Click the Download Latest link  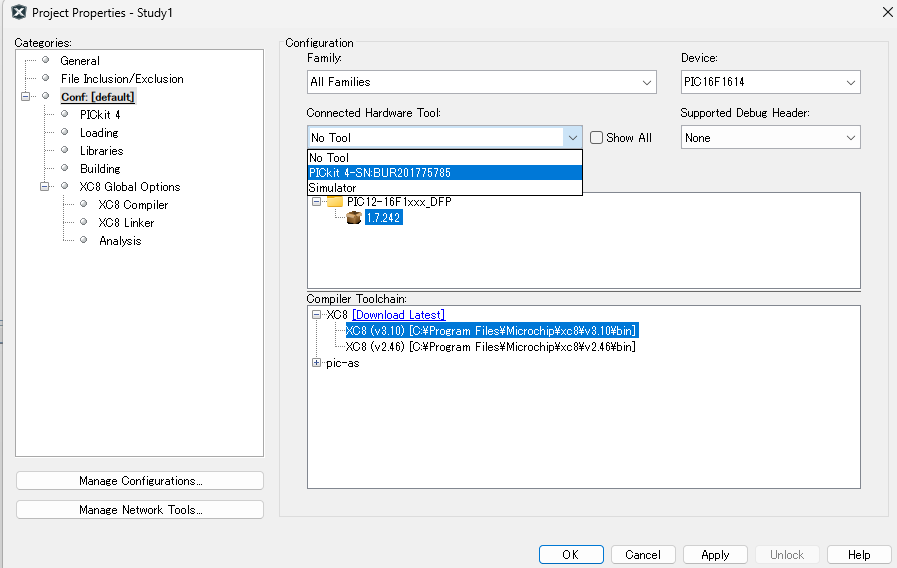398,315
